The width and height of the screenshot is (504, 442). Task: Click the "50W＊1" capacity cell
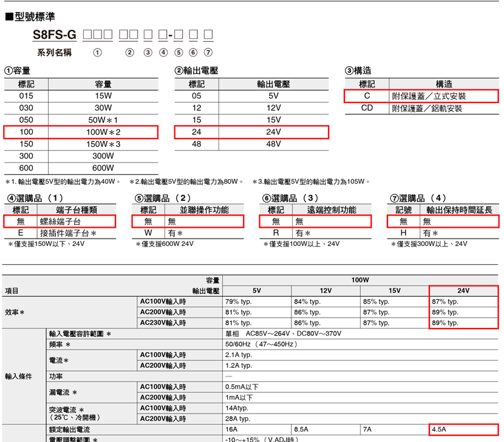pos(103,120)
